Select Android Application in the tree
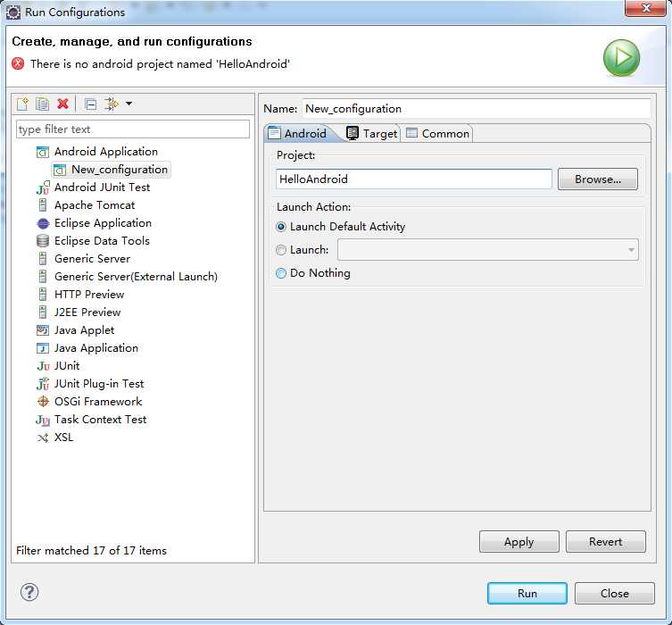The height and width of the screenshot is (625, 672). [106, 151]
